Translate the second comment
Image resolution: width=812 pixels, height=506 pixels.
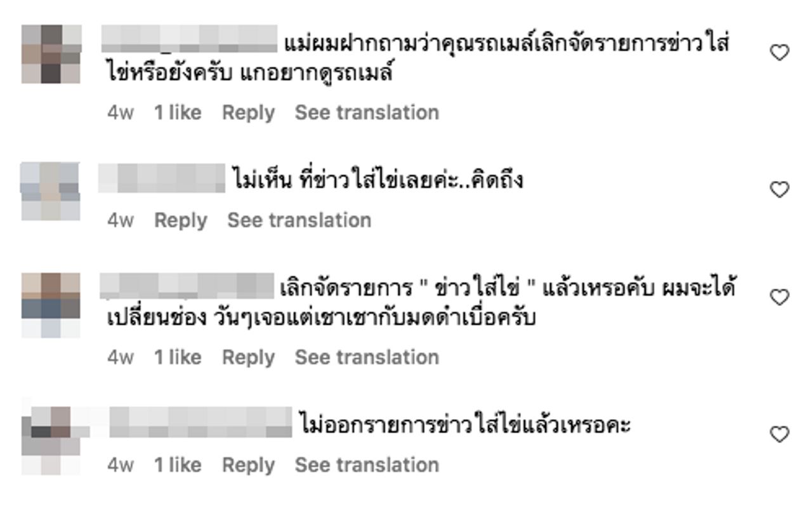pyautogui.click(x=299, y=220)
